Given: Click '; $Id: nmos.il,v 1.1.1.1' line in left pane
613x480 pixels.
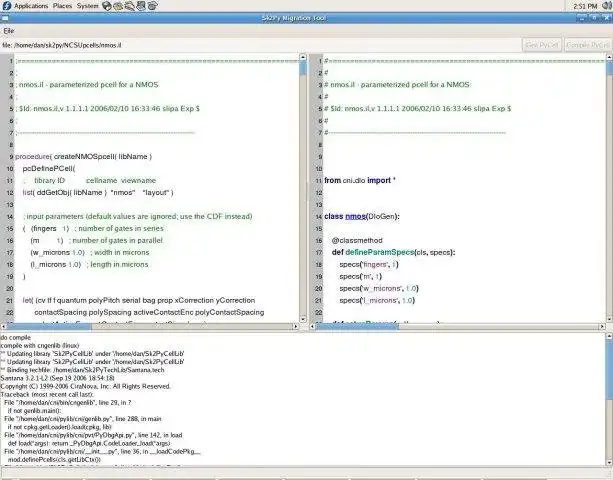Looking at the screenshot, I should tap(108, 109).
